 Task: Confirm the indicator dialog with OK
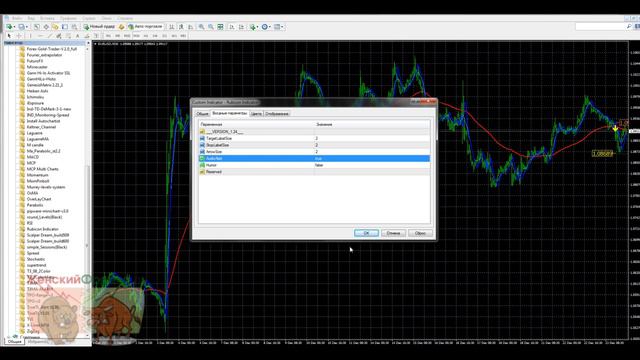[366, 233]
